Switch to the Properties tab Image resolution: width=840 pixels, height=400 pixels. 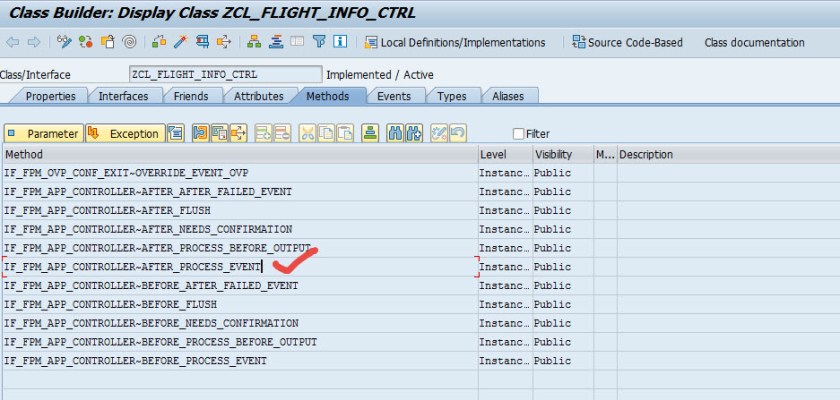[x=50, y=96]
